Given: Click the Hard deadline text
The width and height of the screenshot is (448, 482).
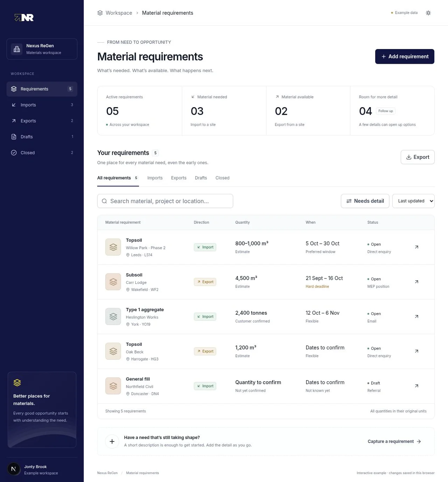Looking at the screenshot, I should tap(317, 286).
